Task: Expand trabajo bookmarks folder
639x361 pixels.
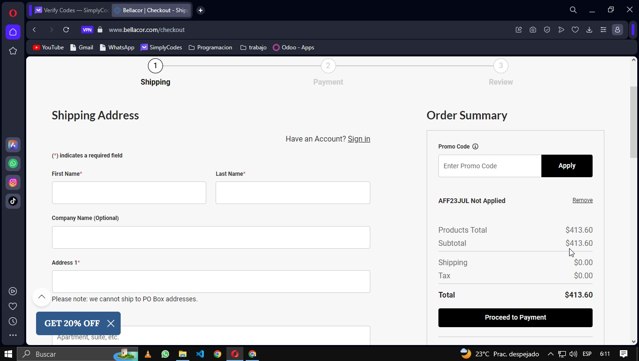Action: [253, 47]
